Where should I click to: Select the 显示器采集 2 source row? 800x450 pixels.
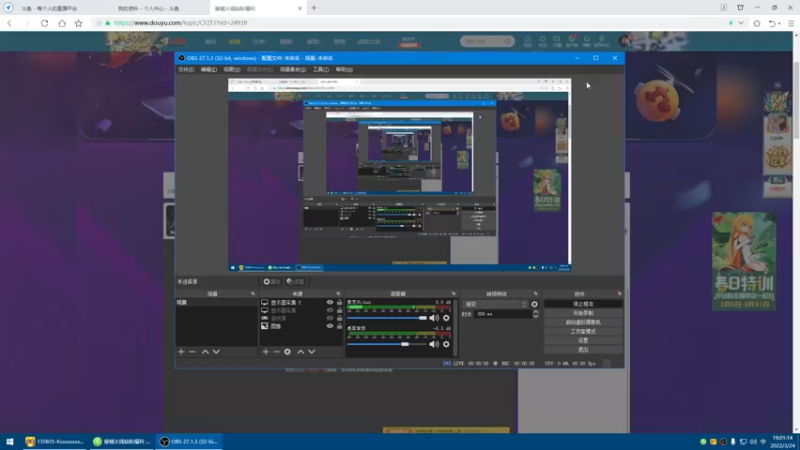(301, 303)
